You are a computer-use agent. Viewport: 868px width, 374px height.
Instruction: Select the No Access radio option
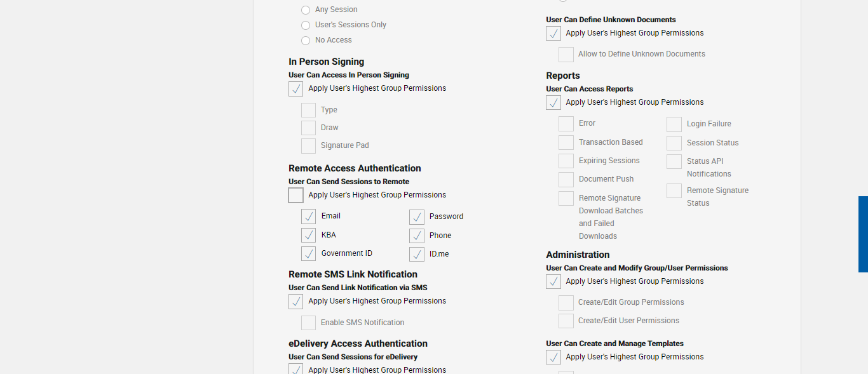(306, 41)
